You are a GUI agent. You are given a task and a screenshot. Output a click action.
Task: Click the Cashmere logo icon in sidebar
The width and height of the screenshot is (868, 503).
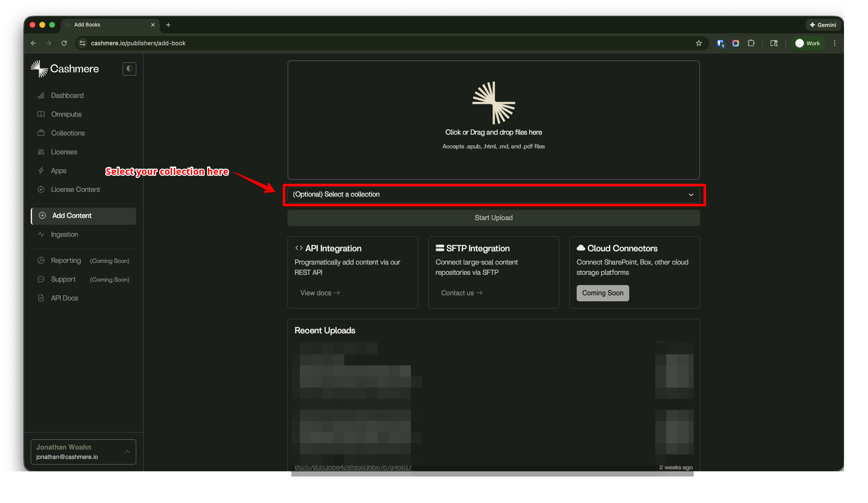tap(39, 69)
